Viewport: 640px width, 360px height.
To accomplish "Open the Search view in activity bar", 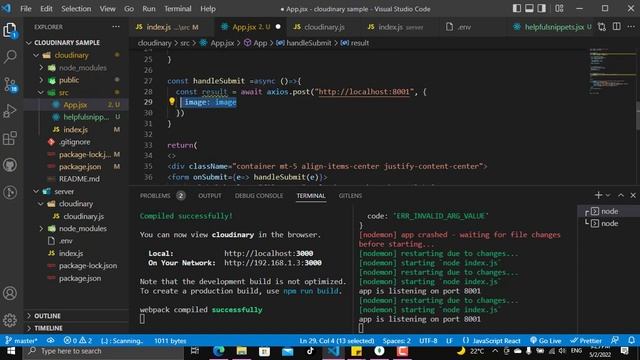I will pyautogui.click(x=10, y=56).
